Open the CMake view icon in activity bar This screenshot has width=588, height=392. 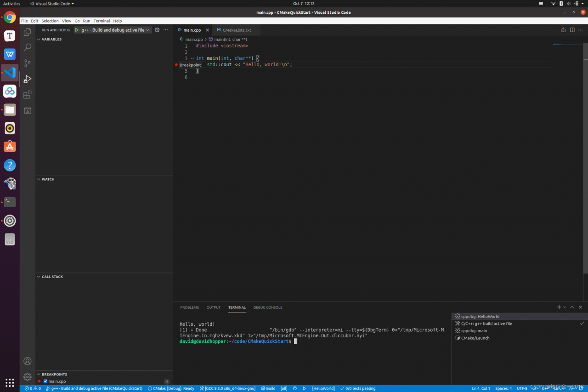[28, 110]
